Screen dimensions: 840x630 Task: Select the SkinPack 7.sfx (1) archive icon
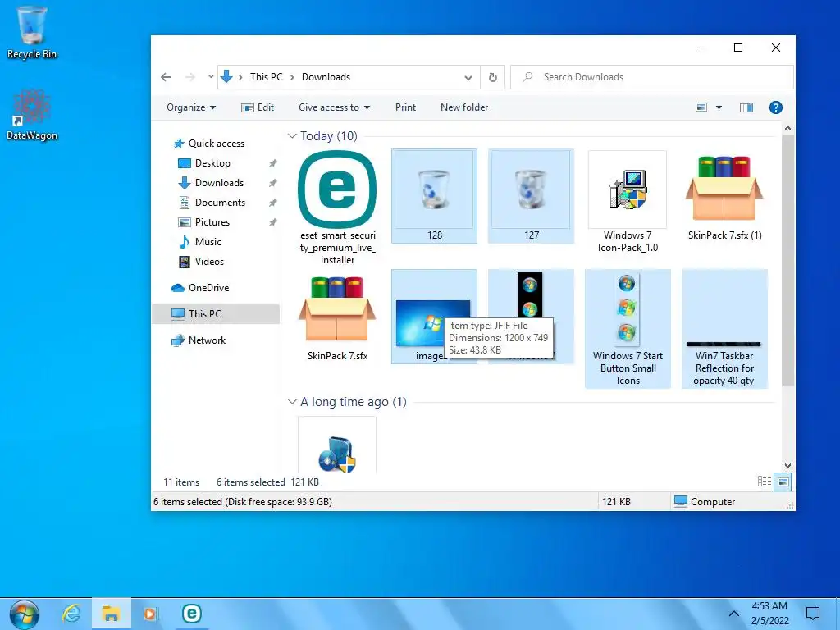click(724, 189)
